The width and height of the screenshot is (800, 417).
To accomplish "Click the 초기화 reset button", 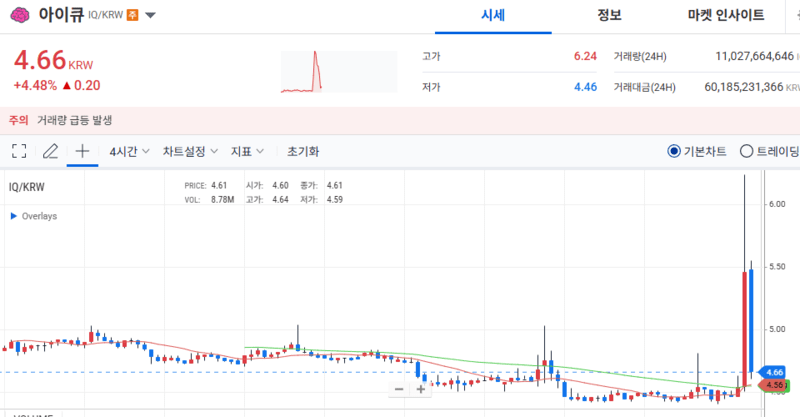I will 303,152.
